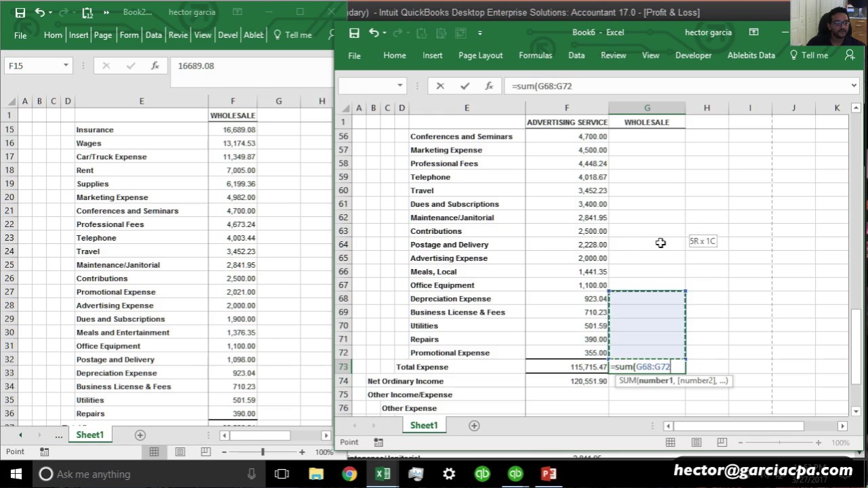
Task: Add a new sheet in Book2
Action: pos(140,435)
